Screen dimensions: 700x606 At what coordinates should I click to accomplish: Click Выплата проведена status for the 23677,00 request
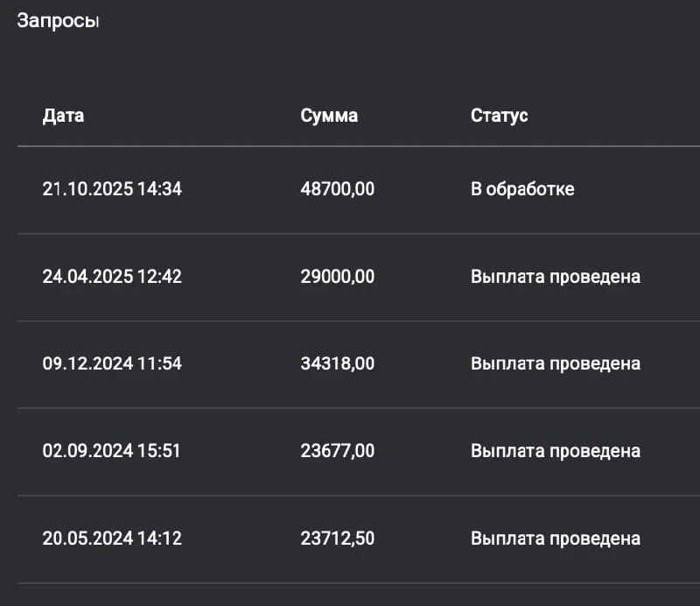[555, 451]
